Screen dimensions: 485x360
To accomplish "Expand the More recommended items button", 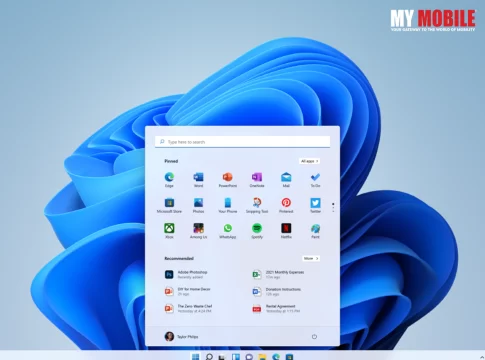I will click(311, 258).
